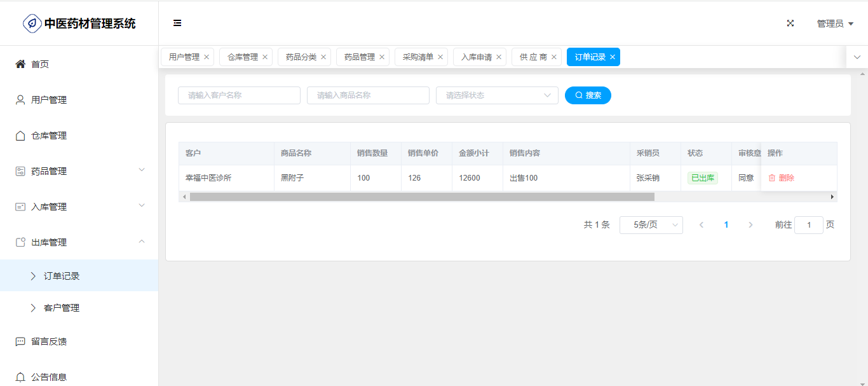The image size is (868, 386).
Task: Select 客户管理 in the sidebar
Action: (62, 308)
